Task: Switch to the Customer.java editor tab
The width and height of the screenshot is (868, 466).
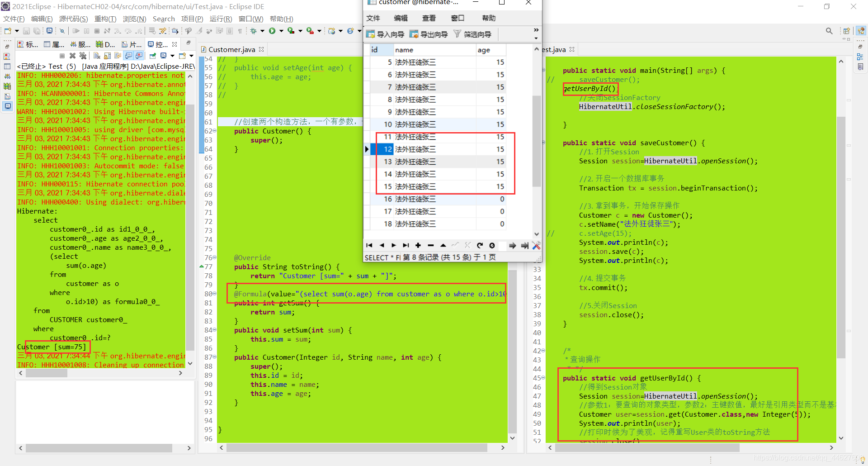Action: point(231,49)
